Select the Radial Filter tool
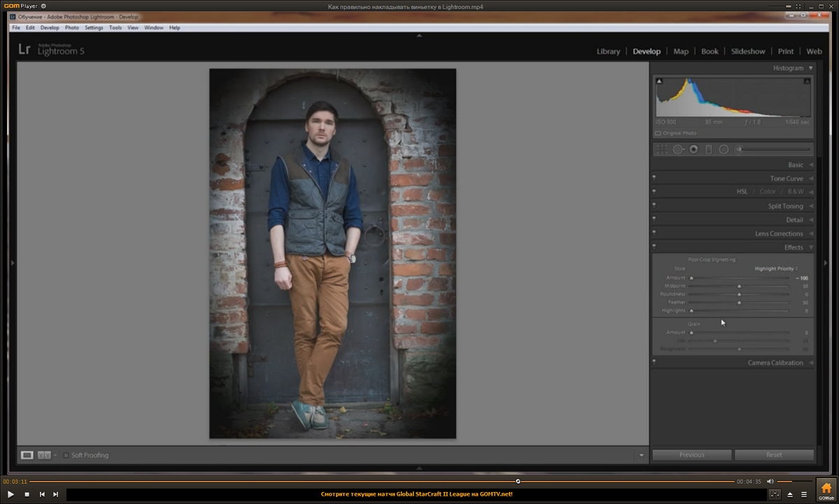The width and height of the screenshot is (839, 504). coord(724,149)
